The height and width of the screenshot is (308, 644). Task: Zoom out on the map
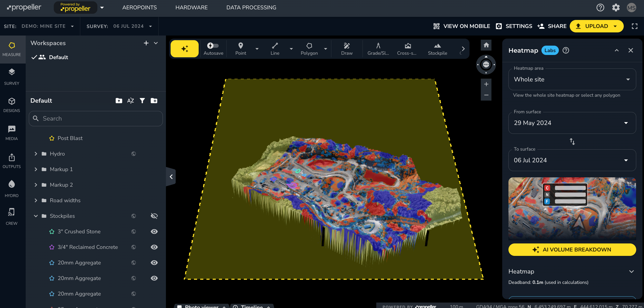[x=486, y=95]
